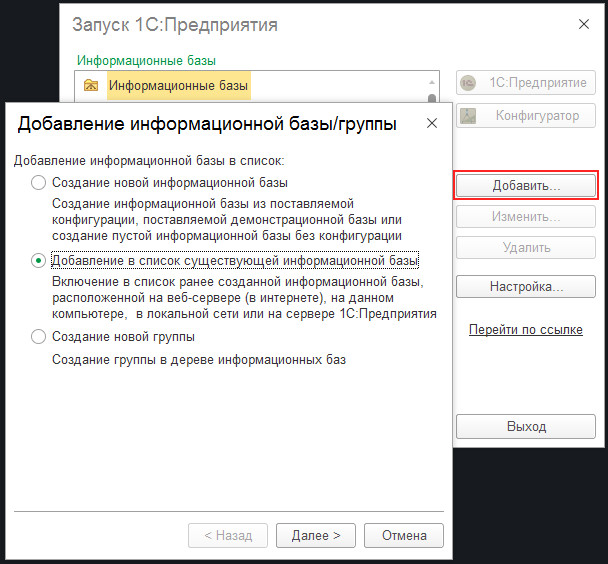Click the disabled '< Назад' button
The image size is (608, 564).
(x=228, y=535)
